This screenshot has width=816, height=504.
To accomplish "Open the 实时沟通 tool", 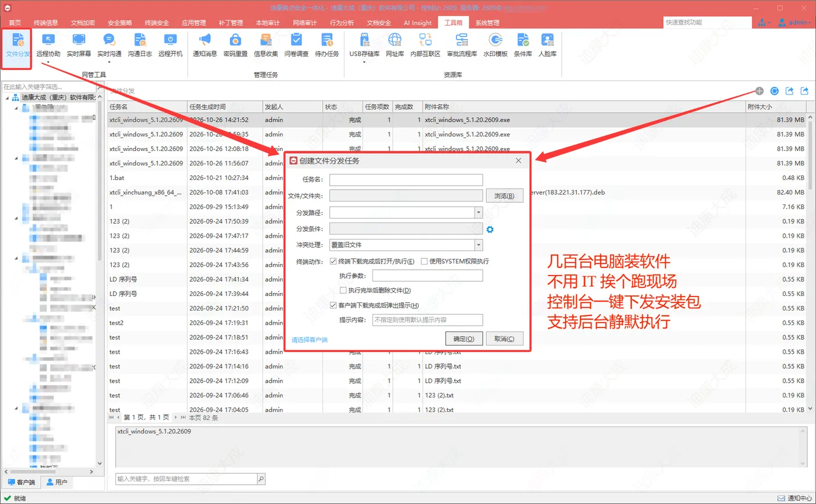I will (x=109, y=45).
